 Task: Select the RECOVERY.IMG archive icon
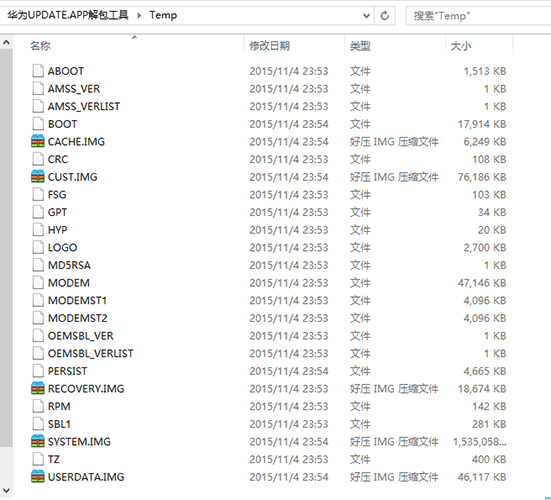38,388
